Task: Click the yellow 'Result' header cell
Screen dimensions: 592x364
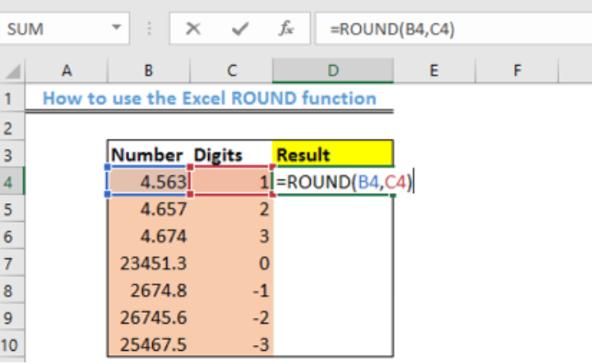Action: (x=333, y=154)
